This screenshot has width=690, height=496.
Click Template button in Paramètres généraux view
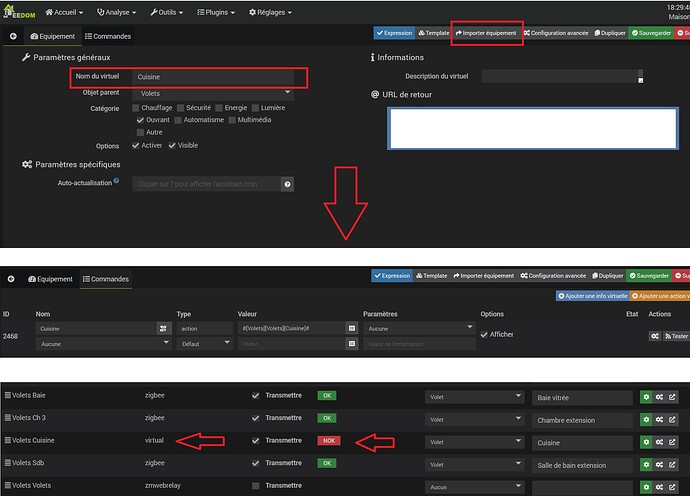click(x=434, y=33)
